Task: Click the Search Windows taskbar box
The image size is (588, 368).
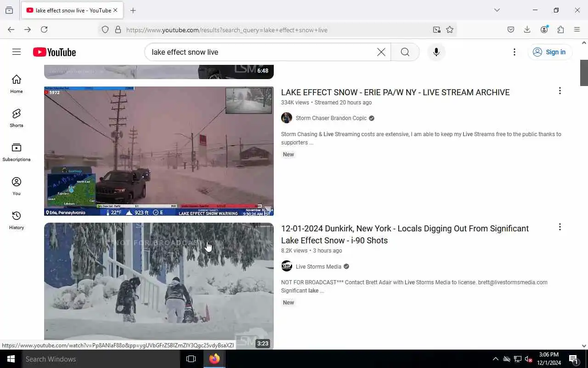Action: 101,359
